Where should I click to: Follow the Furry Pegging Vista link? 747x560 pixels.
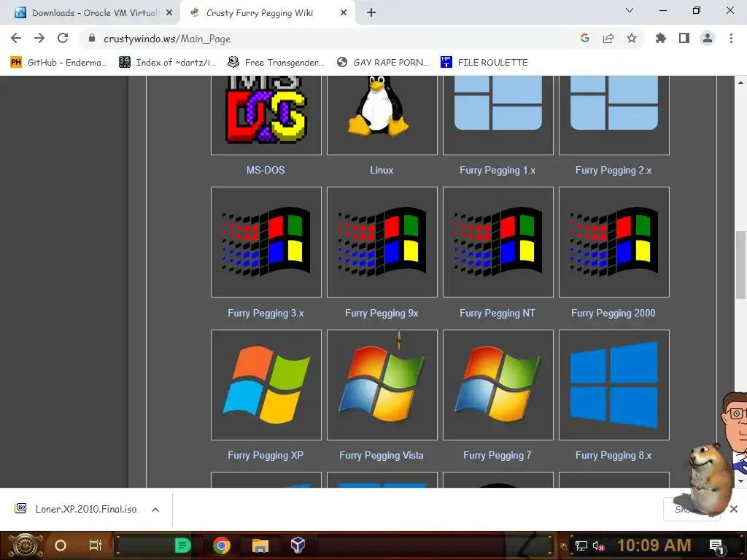coord(381,455)
